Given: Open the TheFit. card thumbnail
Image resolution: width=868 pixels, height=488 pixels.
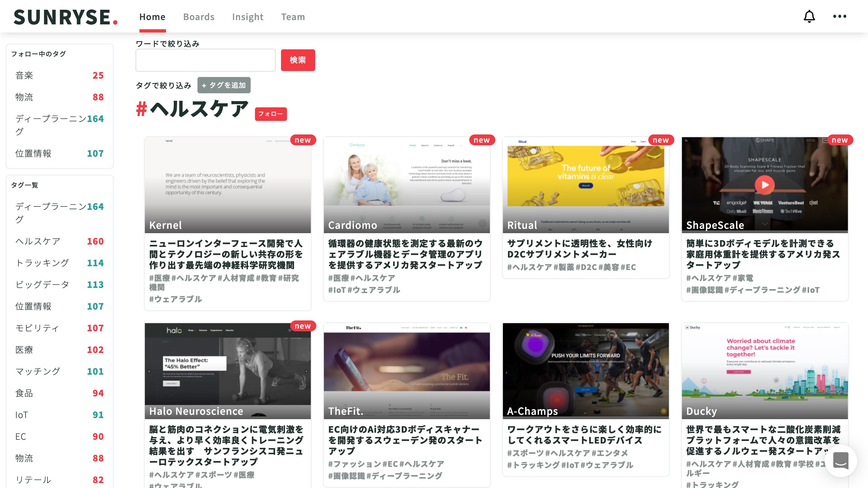Looking at the screenshot, I should click(407, 371).
